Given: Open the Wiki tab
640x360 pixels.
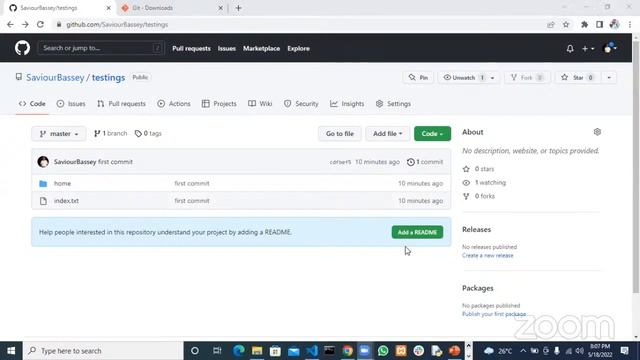Looking at the screenshot, I should (260, 104).
